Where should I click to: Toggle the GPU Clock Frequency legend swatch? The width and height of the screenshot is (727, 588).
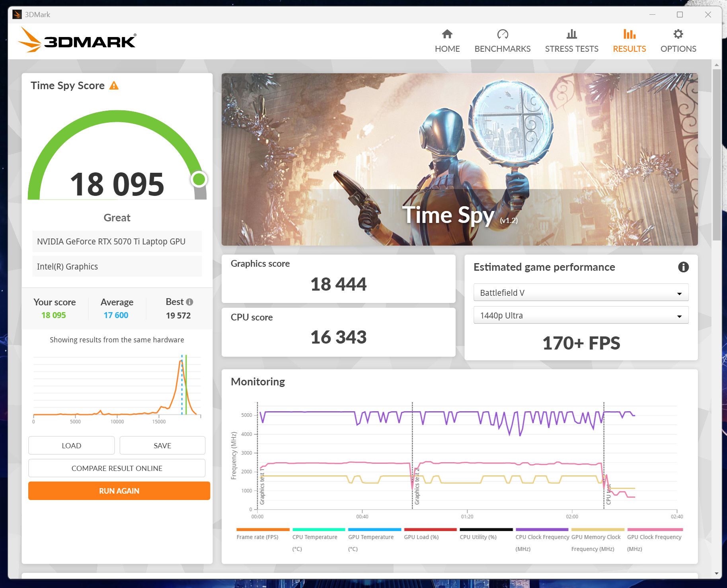click(655, 529)
